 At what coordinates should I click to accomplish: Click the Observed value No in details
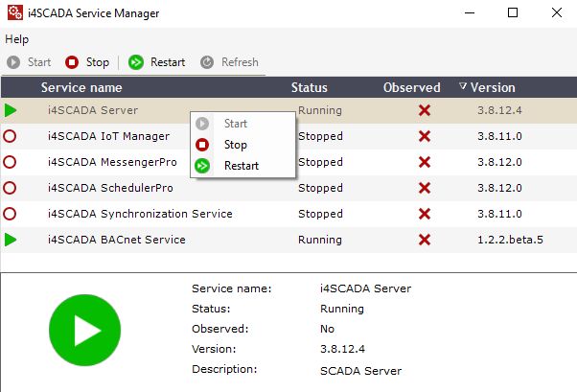[x=327, y=329]
